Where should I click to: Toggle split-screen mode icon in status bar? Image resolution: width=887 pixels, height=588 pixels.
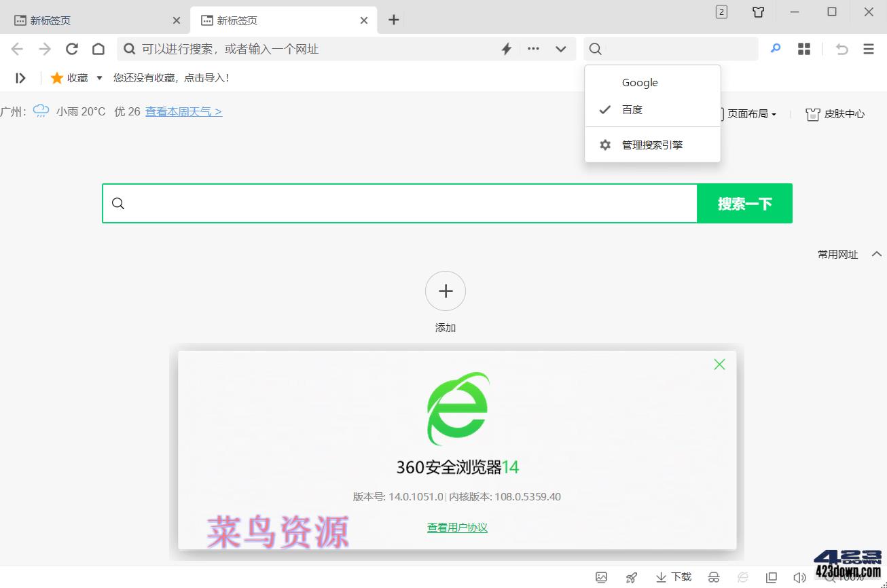pyautogui.click(x=772, y=576)
